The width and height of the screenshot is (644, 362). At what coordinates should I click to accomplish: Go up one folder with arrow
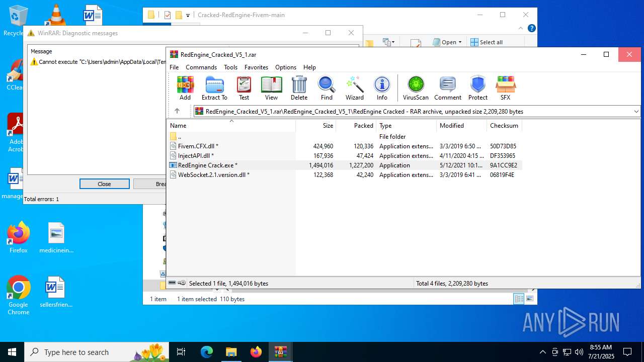point(177,111)
